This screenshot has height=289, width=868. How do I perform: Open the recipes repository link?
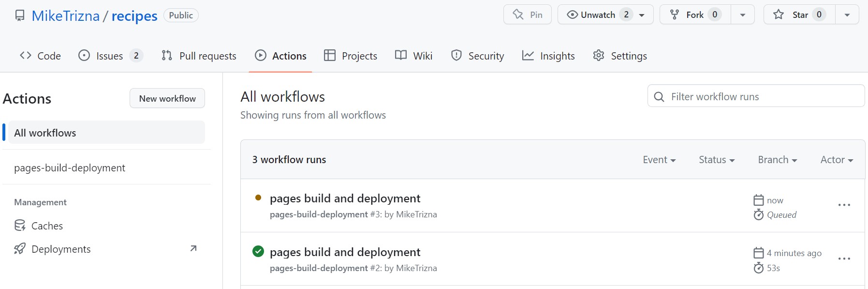134,16
